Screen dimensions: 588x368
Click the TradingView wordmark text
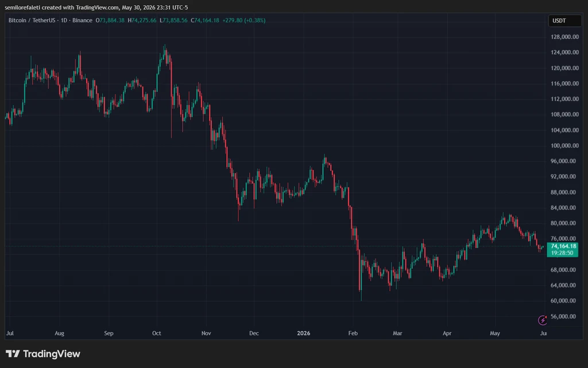[51, 354]
